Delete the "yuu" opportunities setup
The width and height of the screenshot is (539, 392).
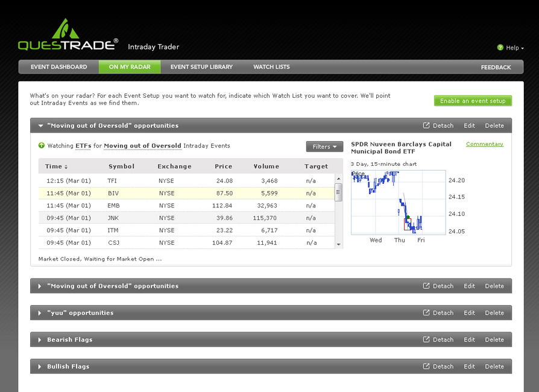click(x=494, y=312)
